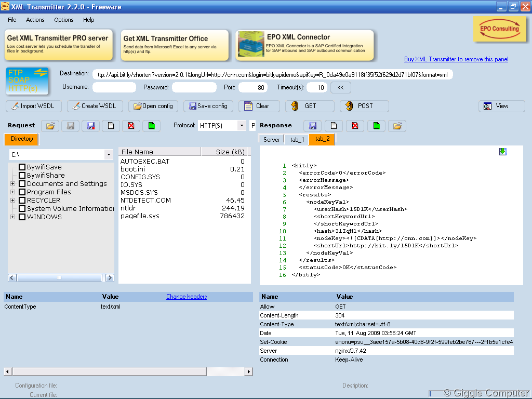
Task: Click the request headers horizontal scrollbar thumb
Action: coord(109,371)
